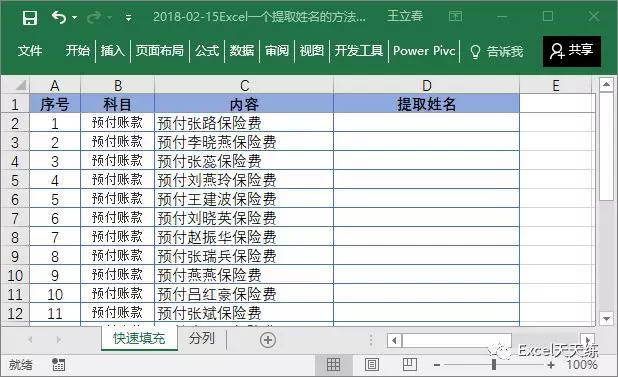The height and width of the screenshot is (377, 618).
Task: Click the 科目 header cell
Action: click(117, 104)
